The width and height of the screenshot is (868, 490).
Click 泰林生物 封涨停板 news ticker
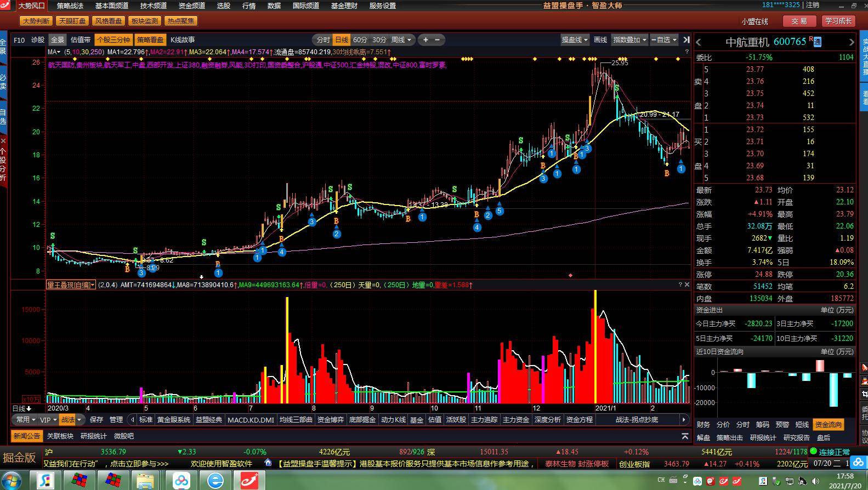pos(577,464)
